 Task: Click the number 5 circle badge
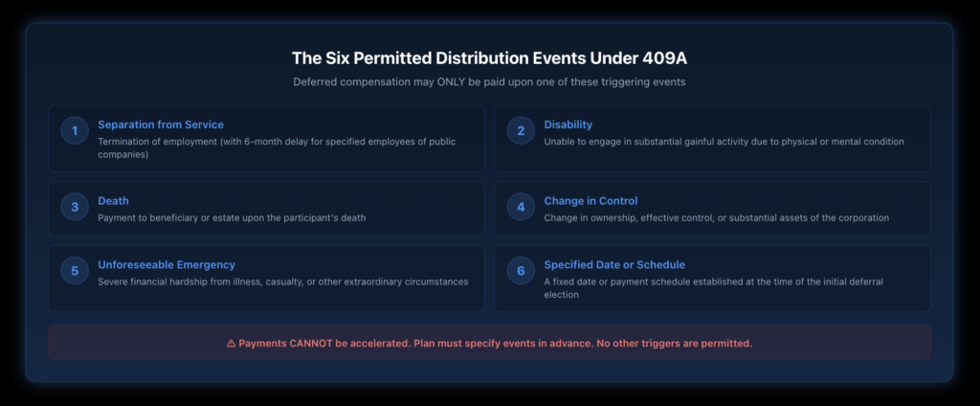(75, 271)
